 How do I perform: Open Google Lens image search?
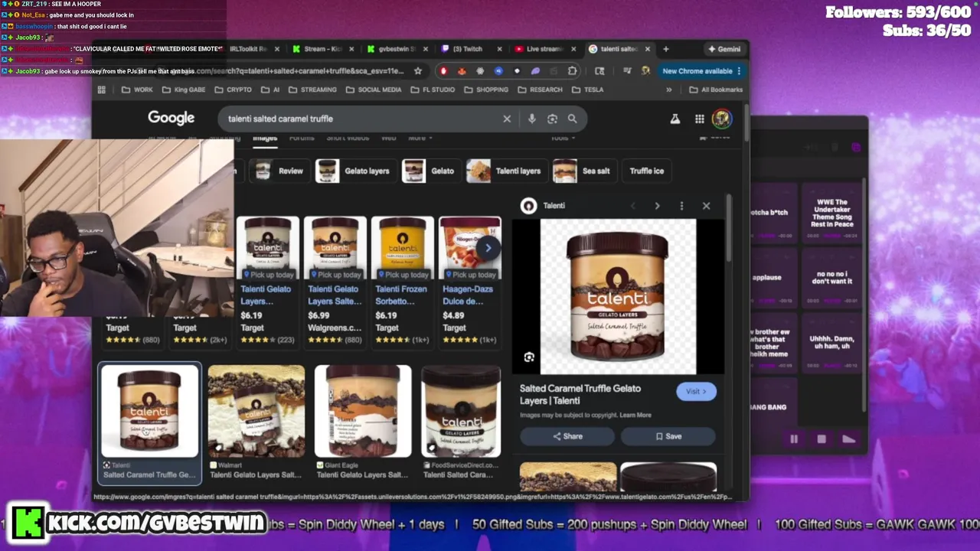[552, 119]
